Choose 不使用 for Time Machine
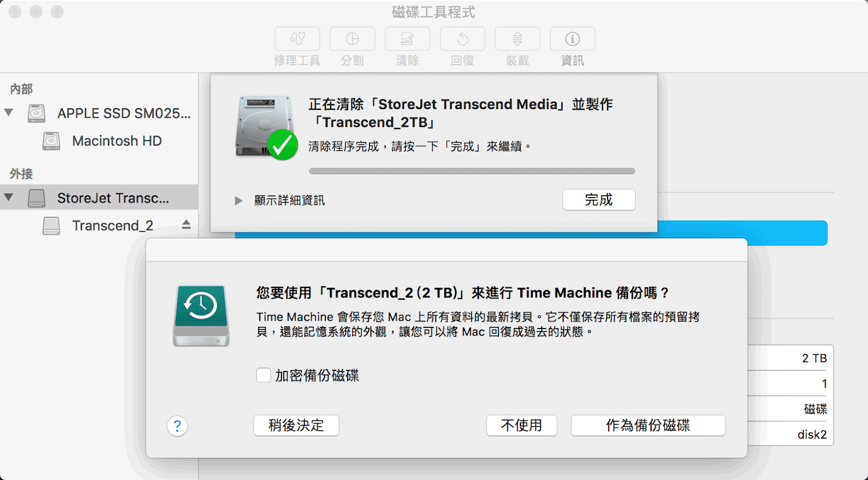Viewport: 868px width, 480px height. 521,425
